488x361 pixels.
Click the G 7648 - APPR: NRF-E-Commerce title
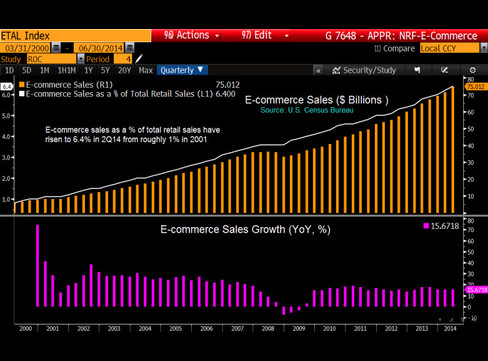[401, 36]
